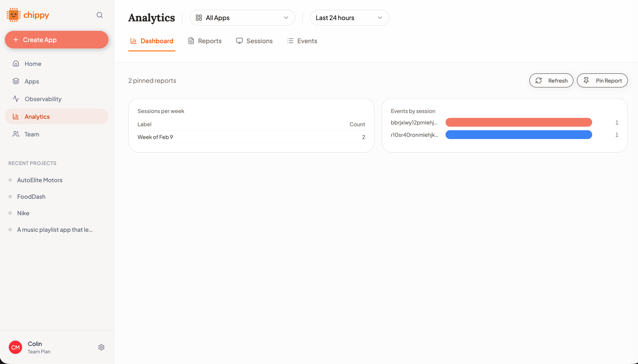638x364 pixels.
Task: Click the pin icon in Pin Report
Action: [x=586, y=80]
